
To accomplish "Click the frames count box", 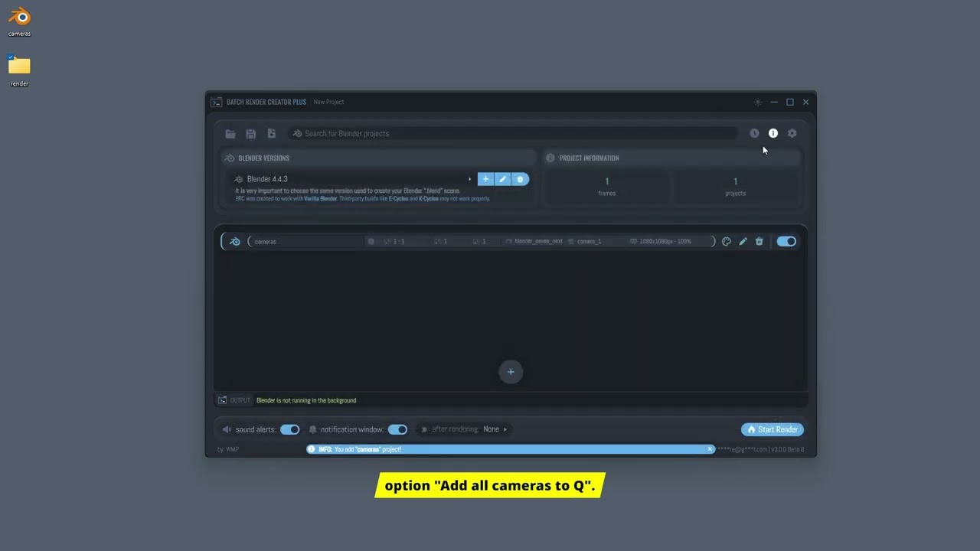I will 607,187.
